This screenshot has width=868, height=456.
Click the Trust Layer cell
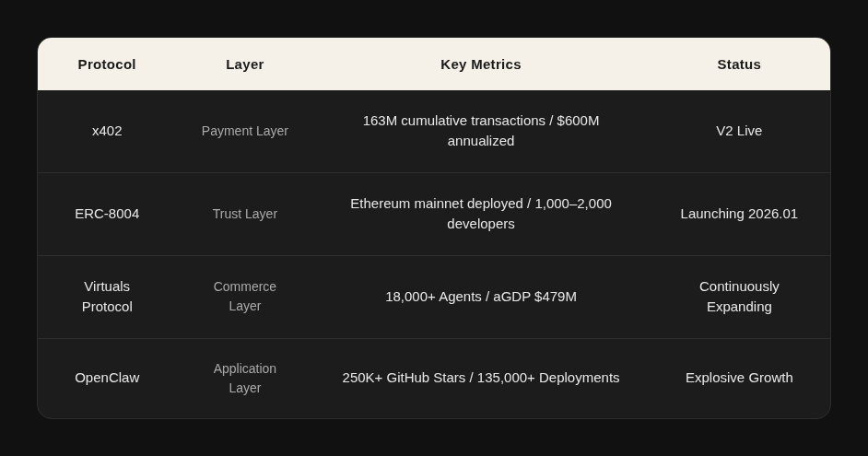[x=245, y=214]
